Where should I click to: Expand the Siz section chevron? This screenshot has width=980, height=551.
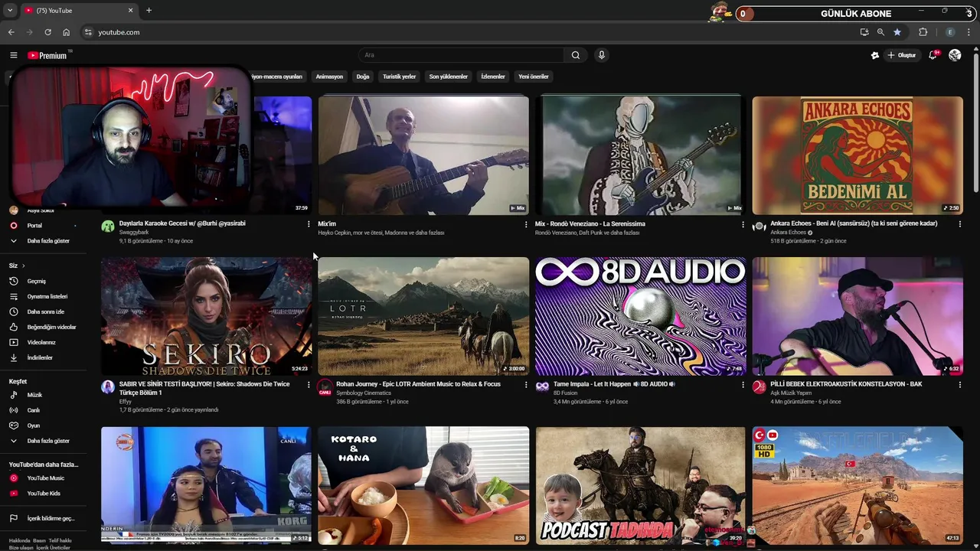[23, 266]
